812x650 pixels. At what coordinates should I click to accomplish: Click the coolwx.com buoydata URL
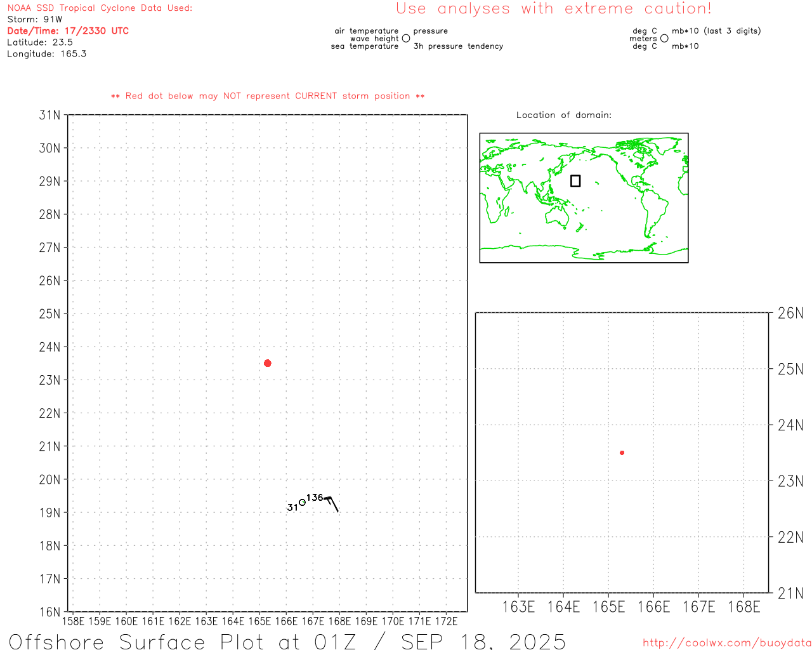[727, 643]
